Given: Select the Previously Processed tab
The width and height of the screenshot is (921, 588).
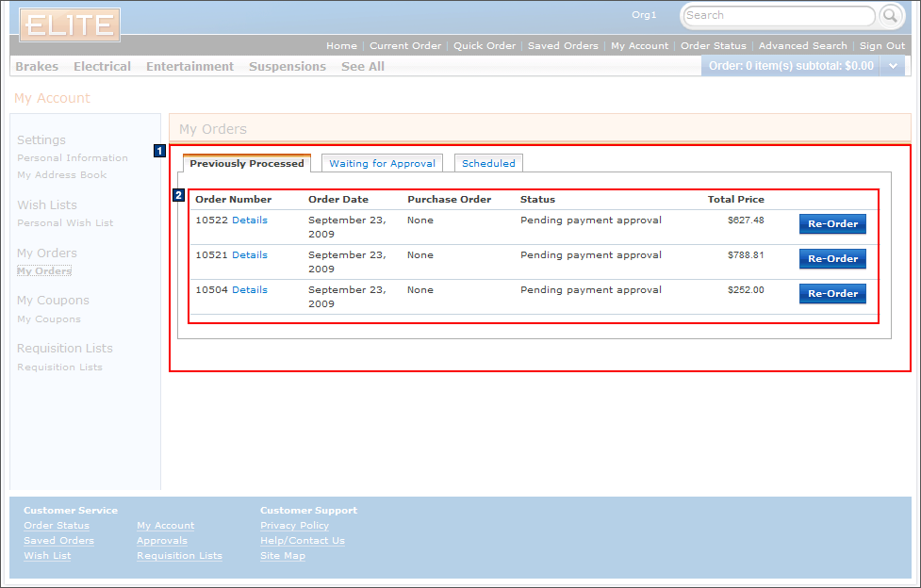Looking at the screenshot, I should [246, 162].
